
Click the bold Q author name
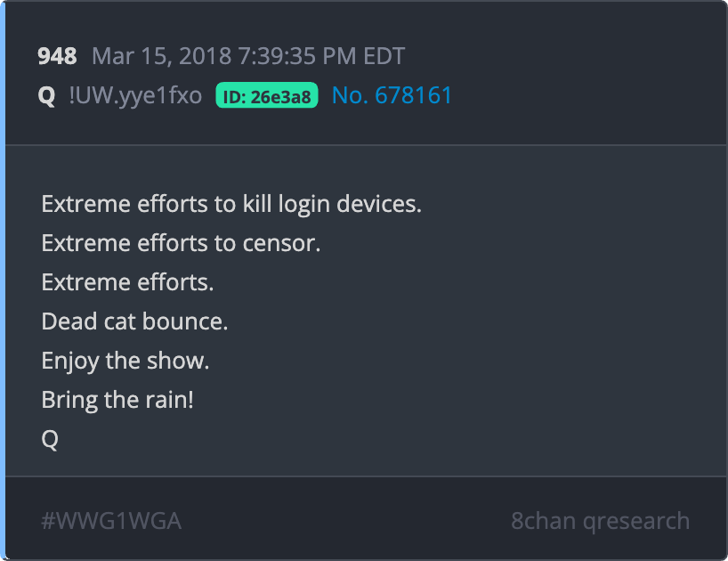[x=46, y=96]
